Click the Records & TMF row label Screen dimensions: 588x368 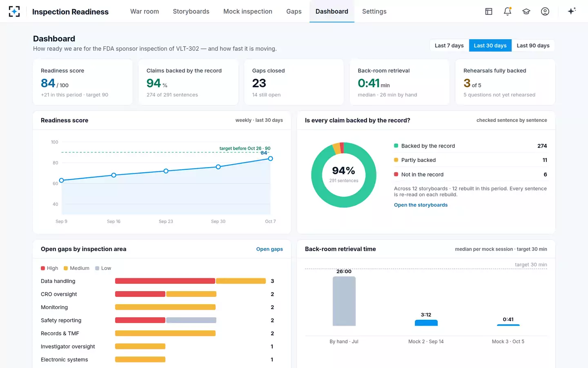pyautogui.click(x=60, y=333)
